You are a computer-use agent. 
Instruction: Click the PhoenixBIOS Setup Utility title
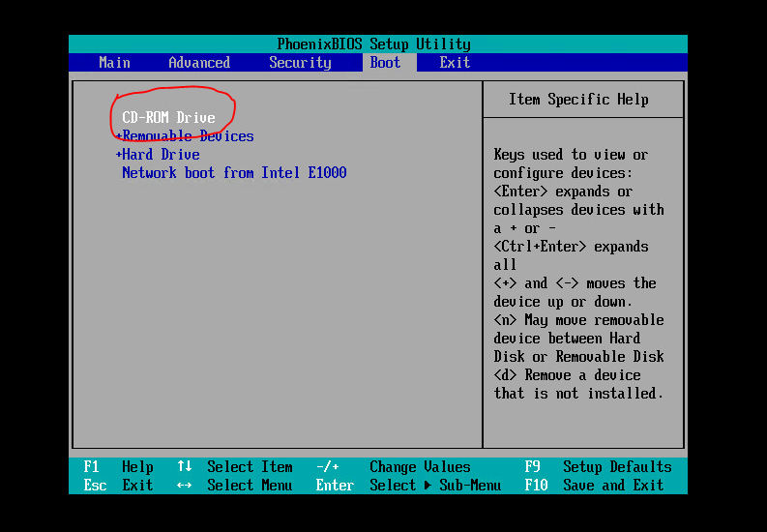tap(373, 44)
